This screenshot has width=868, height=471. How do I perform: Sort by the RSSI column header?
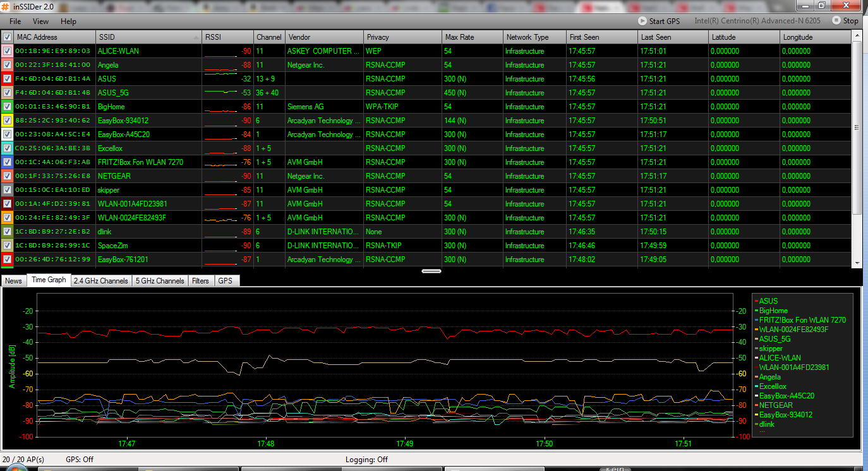coord(227,37)
